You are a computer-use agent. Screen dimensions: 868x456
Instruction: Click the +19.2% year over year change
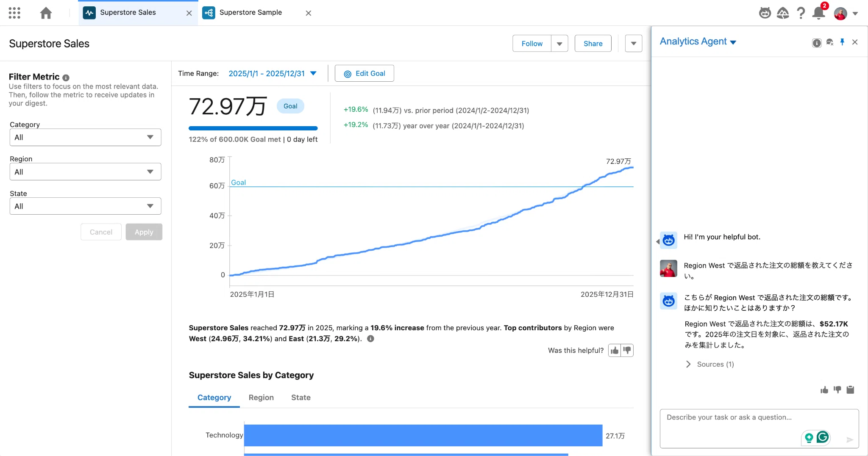coord(356,124)
